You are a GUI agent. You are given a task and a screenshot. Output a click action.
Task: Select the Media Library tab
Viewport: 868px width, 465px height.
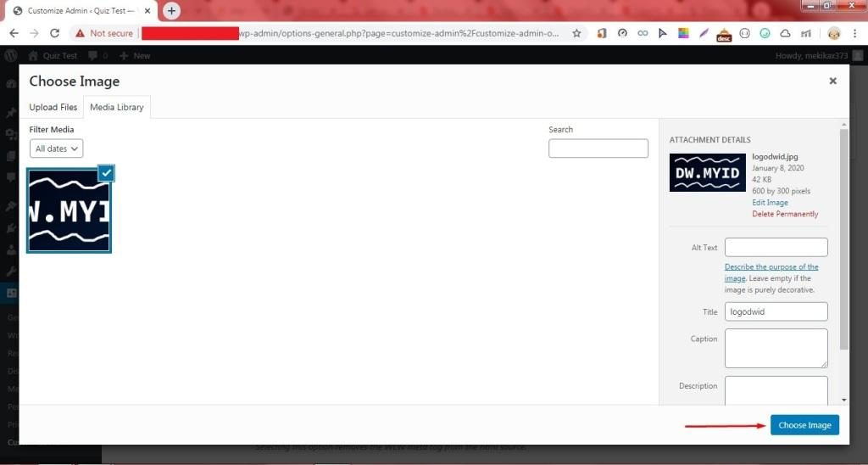[117, 107]
